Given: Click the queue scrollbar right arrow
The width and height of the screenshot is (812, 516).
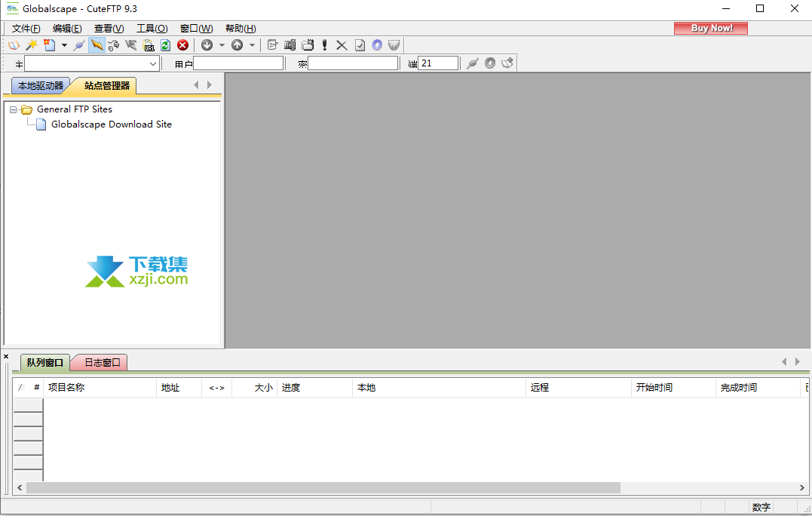Looking at the screenshot, I should pos(801,488).
